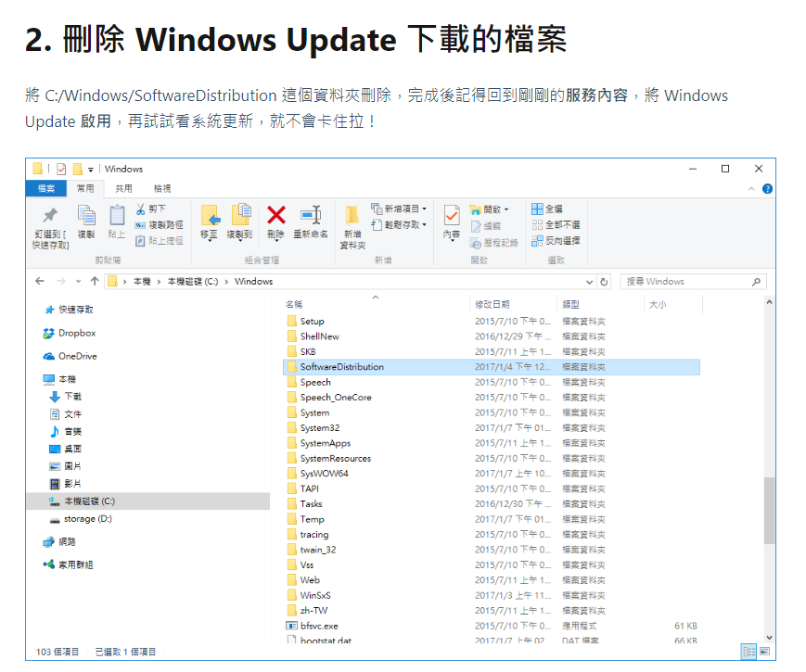Open dropdown next to 開啟 button

click(506, 209)
